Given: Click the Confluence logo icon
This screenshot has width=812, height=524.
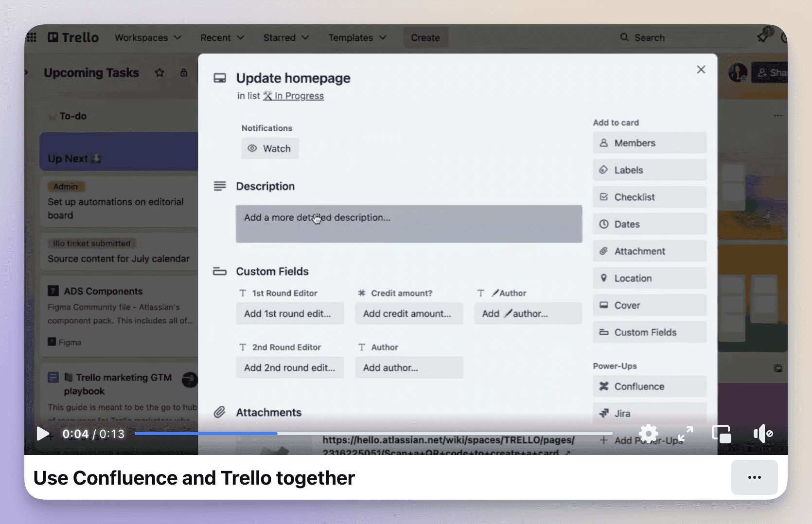Looking at the screenshot, I should (604, 386).
